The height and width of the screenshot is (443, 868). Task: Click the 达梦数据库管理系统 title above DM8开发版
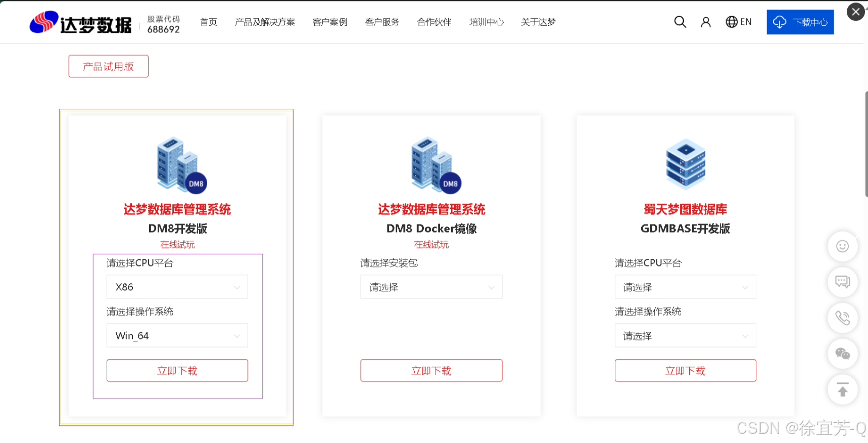coord(177,209)
